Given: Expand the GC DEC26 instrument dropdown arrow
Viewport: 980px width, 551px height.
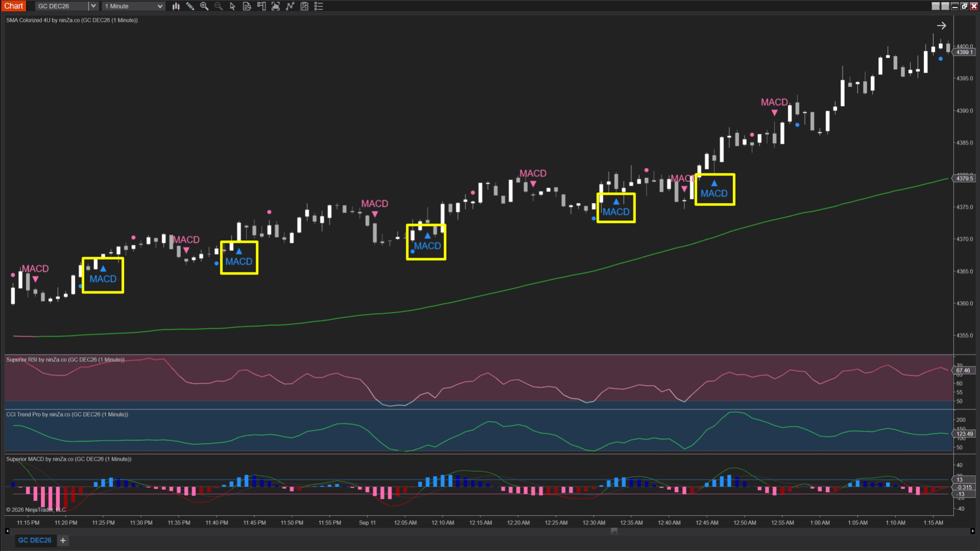Looking at the screenshot, I should click(93, 6).
